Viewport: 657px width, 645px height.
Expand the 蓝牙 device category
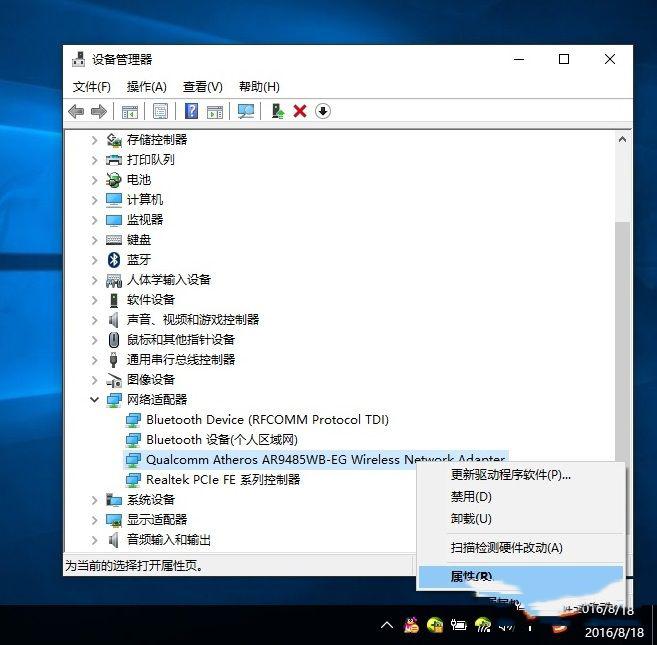pos(94,260)
